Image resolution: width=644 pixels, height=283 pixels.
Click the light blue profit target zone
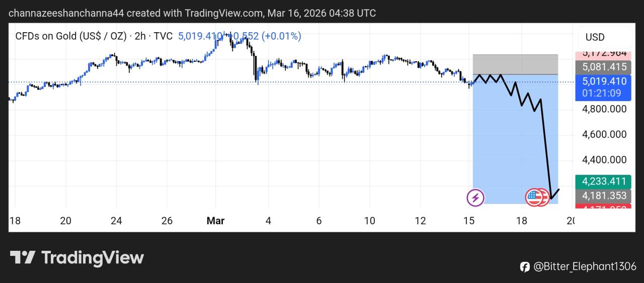[503, 151]
